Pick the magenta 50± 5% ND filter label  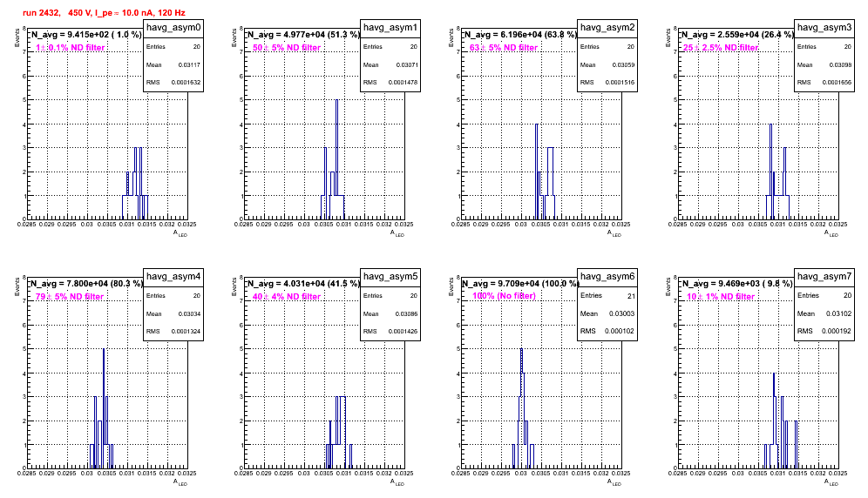[x=287, y=48]
